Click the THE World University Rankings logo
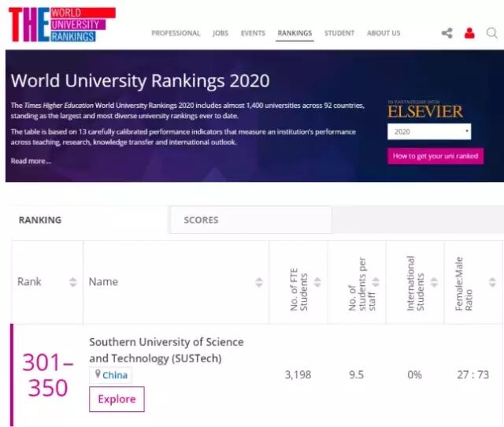 (62, 24)
